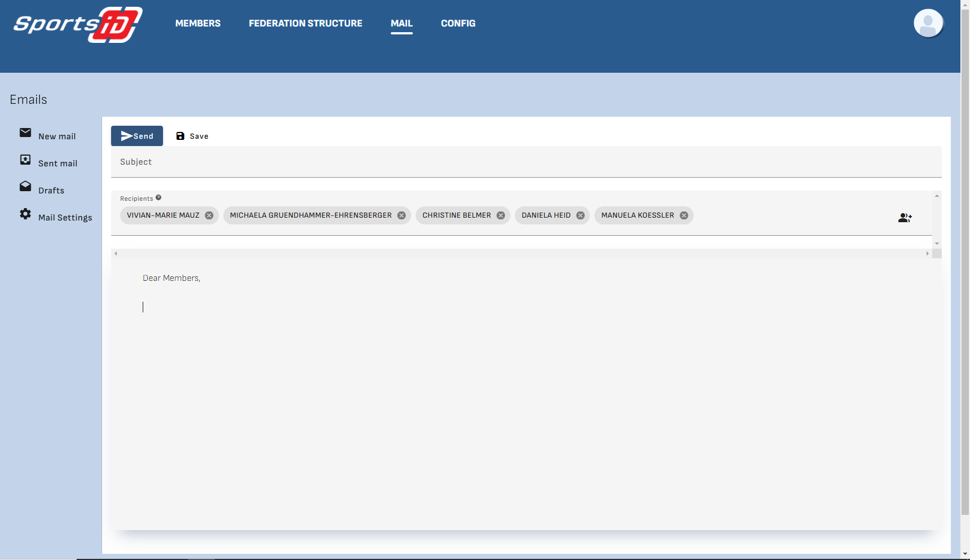The width and height of the screenshot is (970, 560).
Task: Click editor toolbar scroll left arrow
Action: tap(116, 254)
